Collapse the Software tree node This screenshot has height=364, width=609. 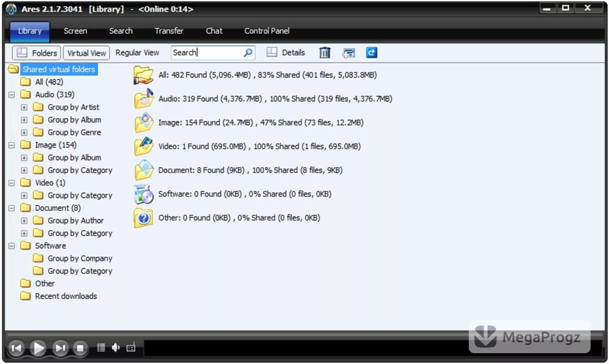click(x=11, y=246)
